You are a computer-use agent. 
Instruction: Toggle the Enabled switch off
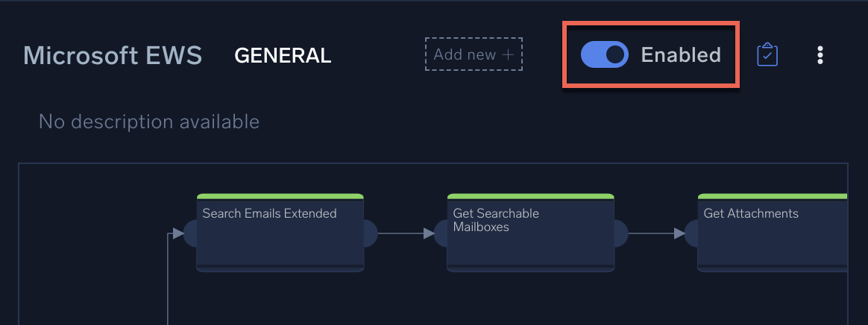[x=604, y=54]
